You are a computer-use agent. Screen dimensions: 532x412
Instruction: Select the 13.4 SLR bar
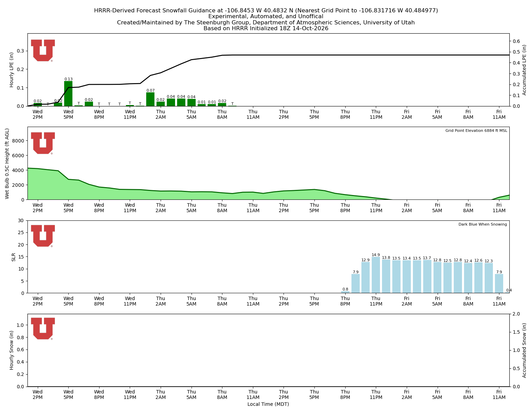[x=407, y=277]
